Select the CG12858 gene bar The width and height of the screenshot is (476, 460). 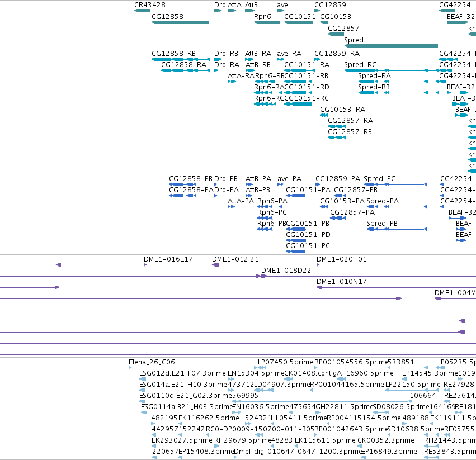click(x=180, y=22)
